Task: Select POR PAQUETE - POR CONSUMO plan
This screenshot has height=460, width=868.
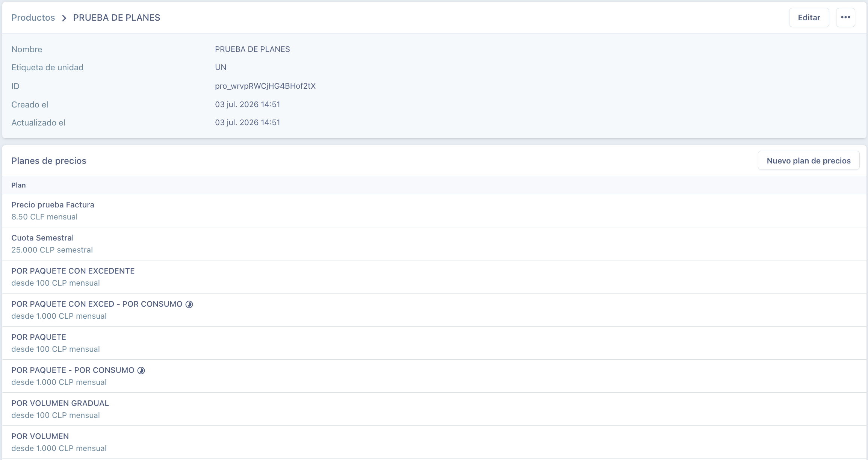Action: coord(434,376)
